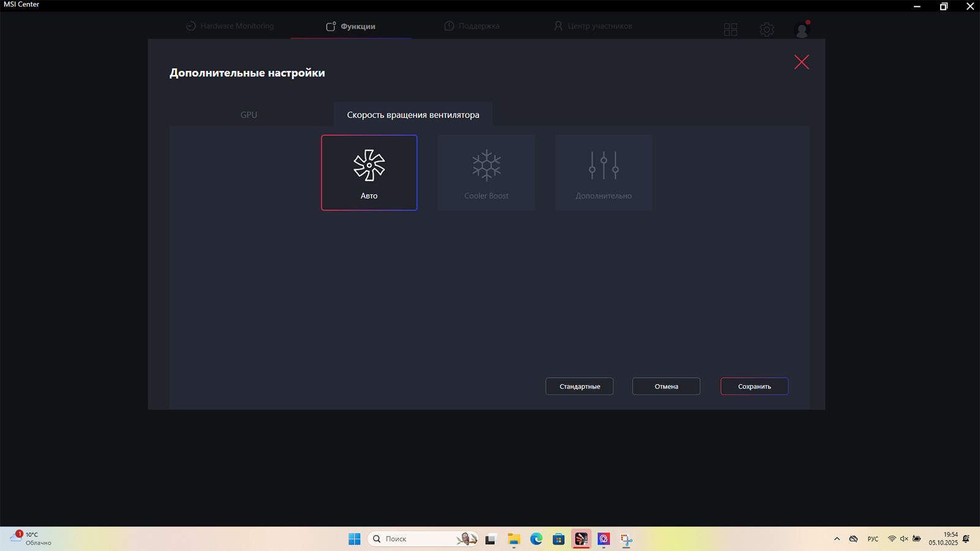Screen dimensions: 980x551
Task: Choose the Дополнительно sliders fan option
Action: pos(603,173)
